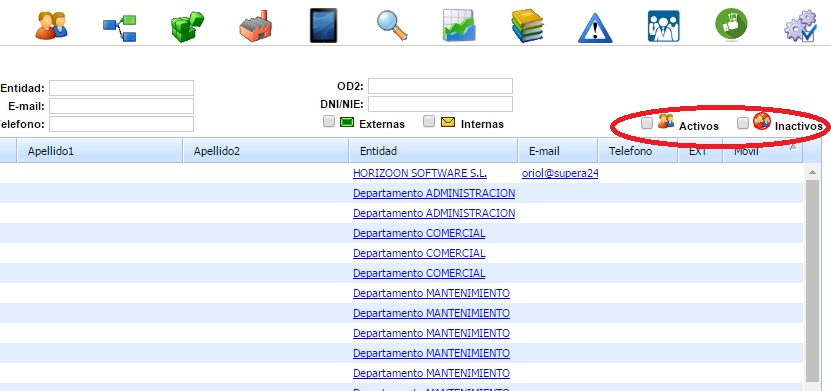Sort by the E-mail column header
The height and width of the screenshot is (391, 831).
point(558,151)
